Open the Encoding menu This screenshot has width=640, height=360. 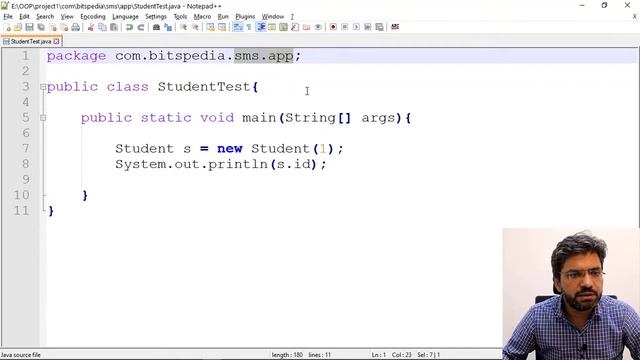click(93, 17)
